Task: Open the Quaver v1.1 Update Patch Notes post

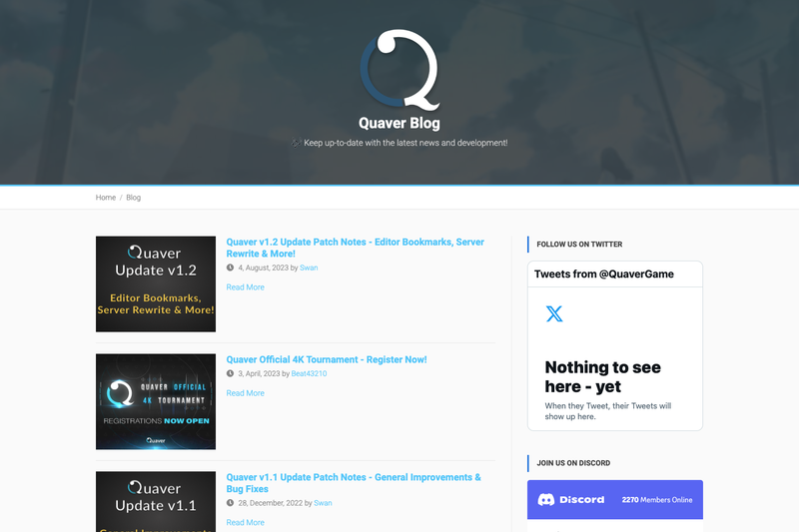Action: coord(354,483)
